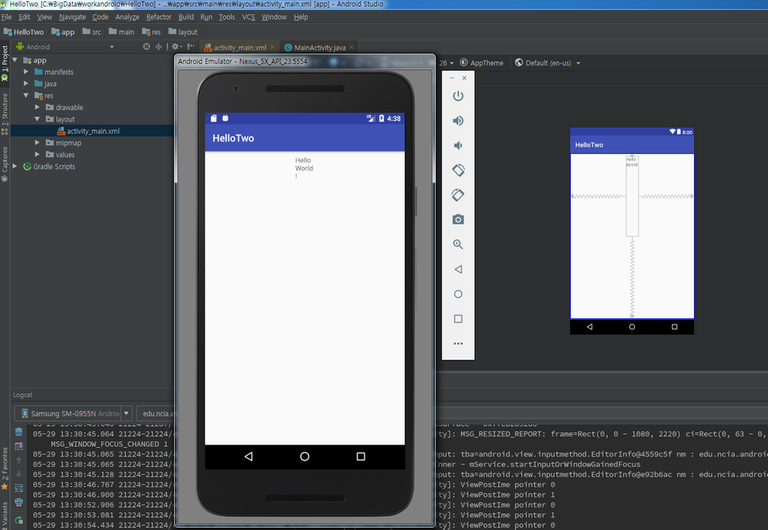This screenshot has height=530, width=768.
Task: Raise volume in emulator side panel
Action: [458, 120]
